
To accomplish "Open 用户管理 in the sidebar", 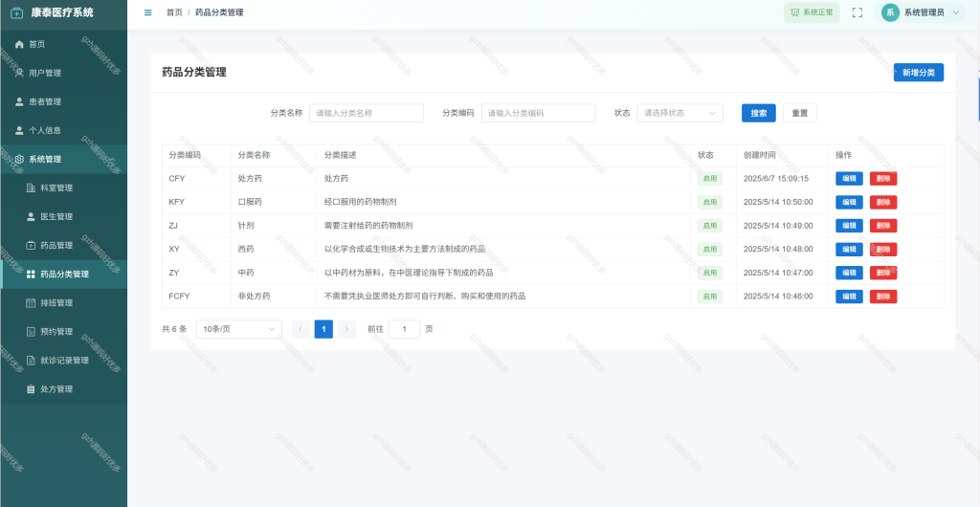I will click(x=64, y=73).
